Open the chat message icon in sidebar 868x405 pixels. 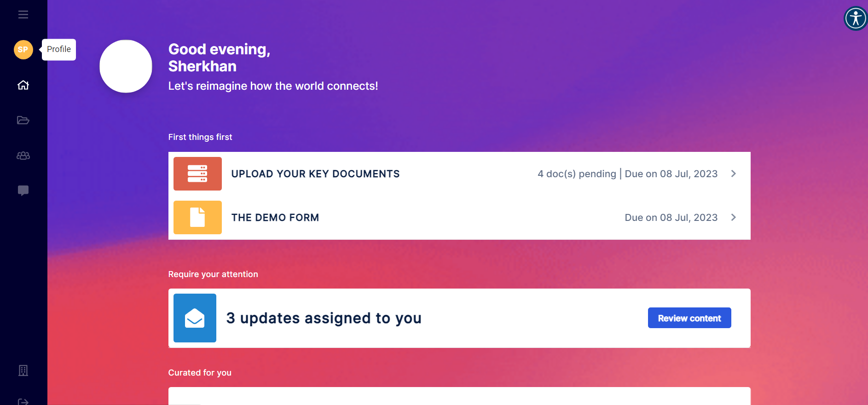[x=23, y=191]
